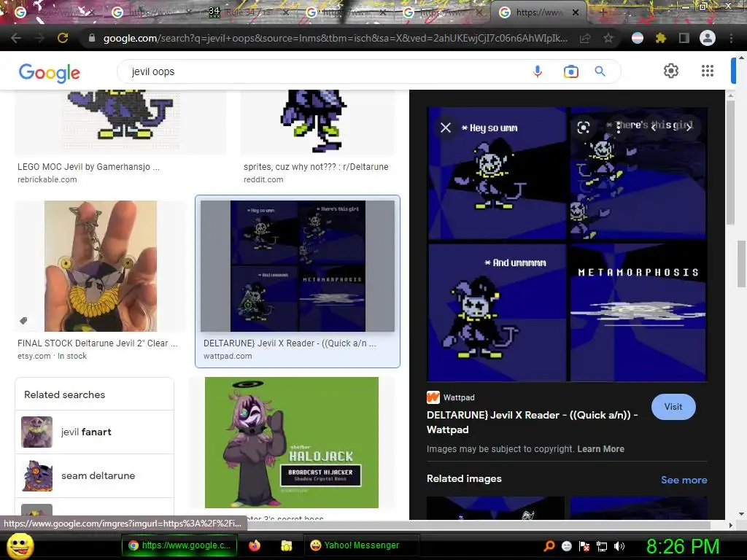Select the Chrome google.com taskbar item
747x560 pixels.
point(179,545)
